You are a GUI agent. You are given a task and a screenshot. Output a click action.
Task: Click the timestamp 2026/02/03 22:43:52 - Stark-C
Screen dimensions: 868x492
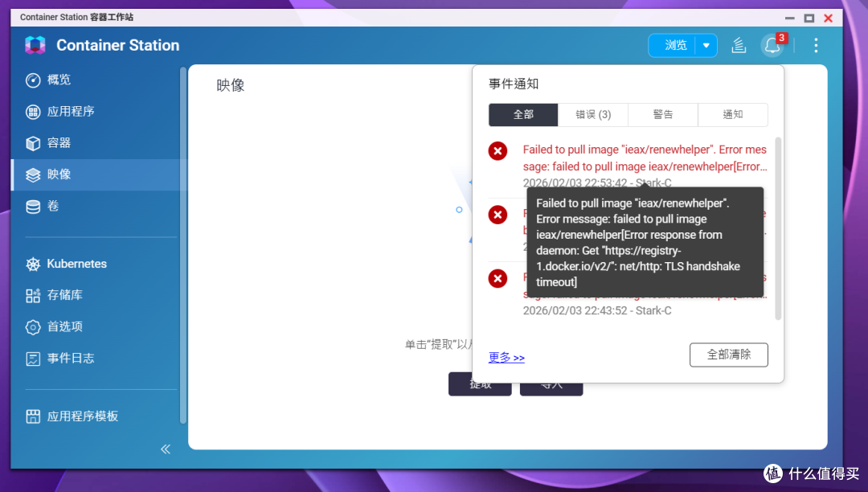[597, 310]
